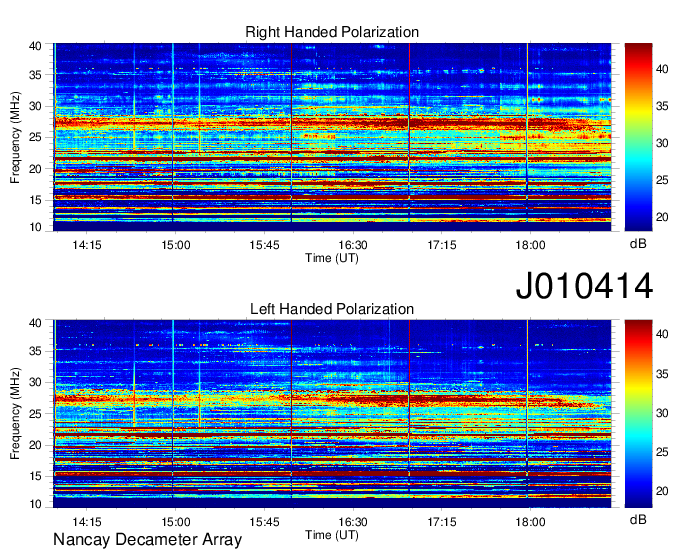Click the 17:15 tick in upper panel

point(441,245)
